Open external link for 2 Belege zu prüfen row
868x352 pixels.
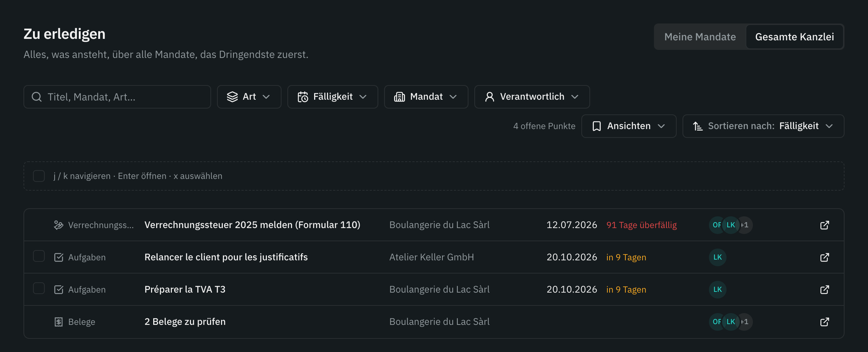click(824, 322)
